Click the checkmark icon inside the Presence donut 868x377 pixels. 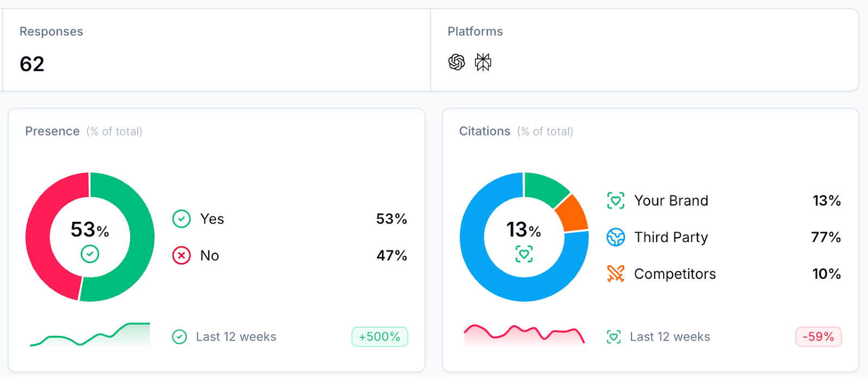coord(90,253)
